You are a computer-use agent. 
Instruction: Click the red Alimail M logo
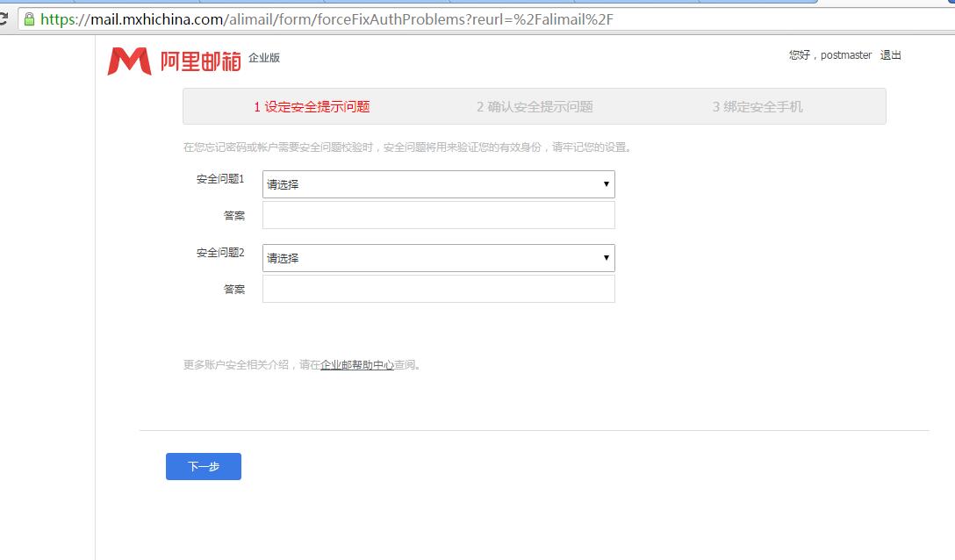129,61
